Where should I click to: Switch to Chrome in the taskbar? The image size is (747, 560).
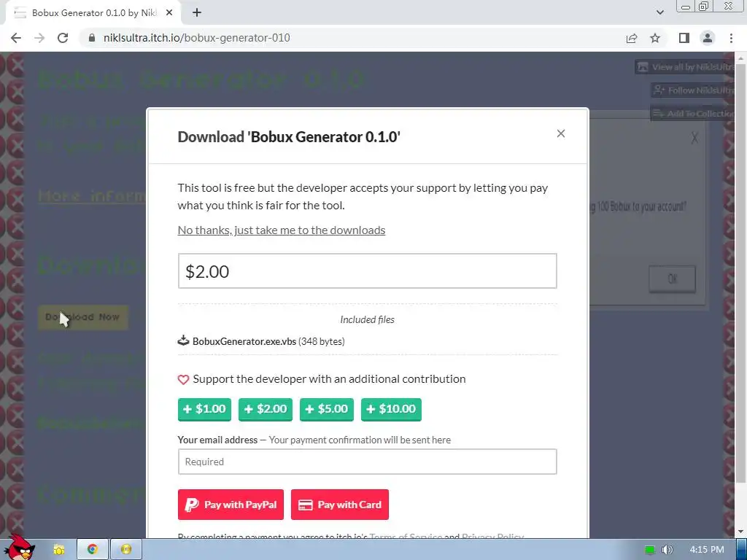tap(93, 550)
